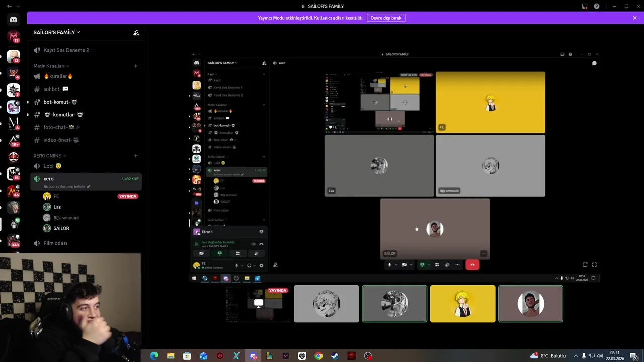
Task: Select the yellow avatar participant tile
Action: (462, 304)
